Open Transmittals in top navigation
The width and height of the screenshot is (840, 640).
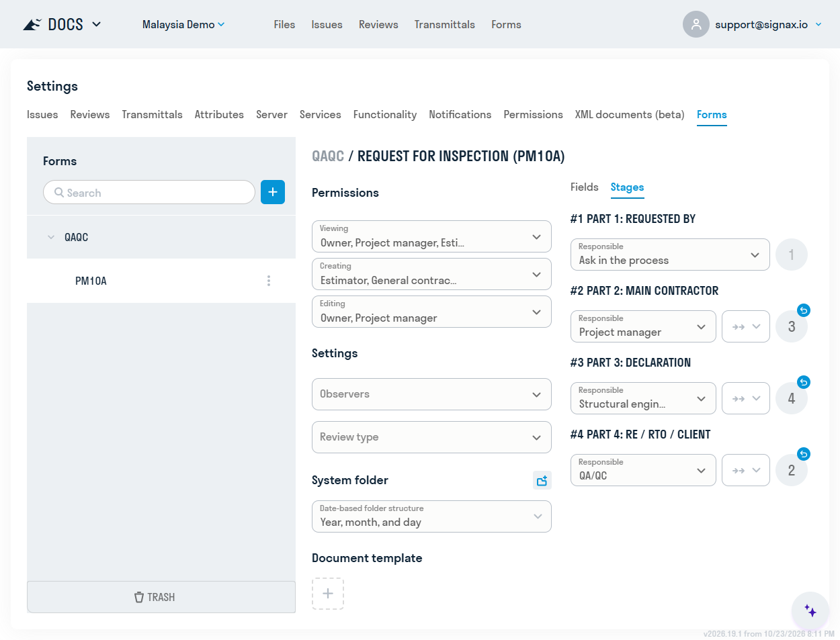click(x=445, y=24)
